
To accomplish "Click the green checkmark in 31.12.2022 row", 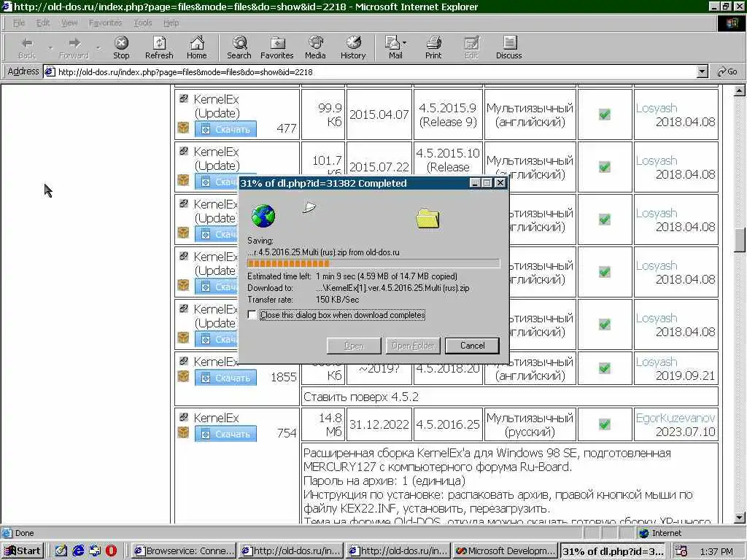I will click(605, 424).
